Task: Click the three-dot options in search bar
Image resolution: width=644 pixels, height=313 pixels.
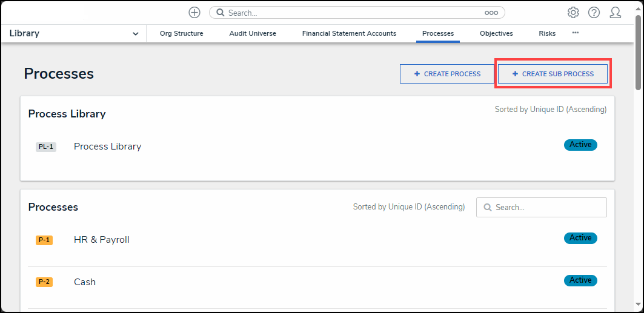Action: click(x=491, y=13)
